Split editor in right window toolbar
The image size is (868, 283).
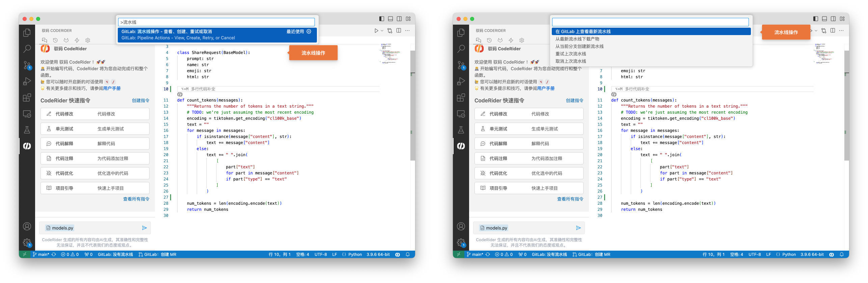point(833,31)
